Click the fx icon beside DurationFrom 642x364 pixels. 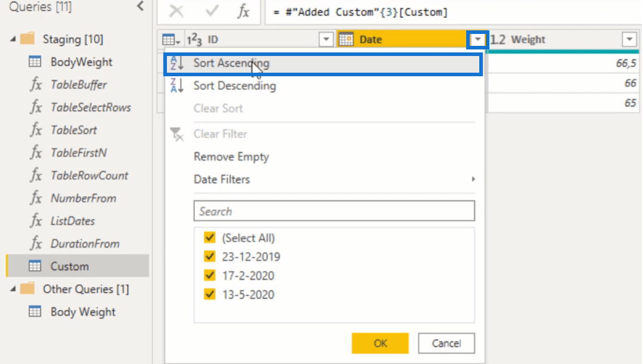click(x=36, y=243)
